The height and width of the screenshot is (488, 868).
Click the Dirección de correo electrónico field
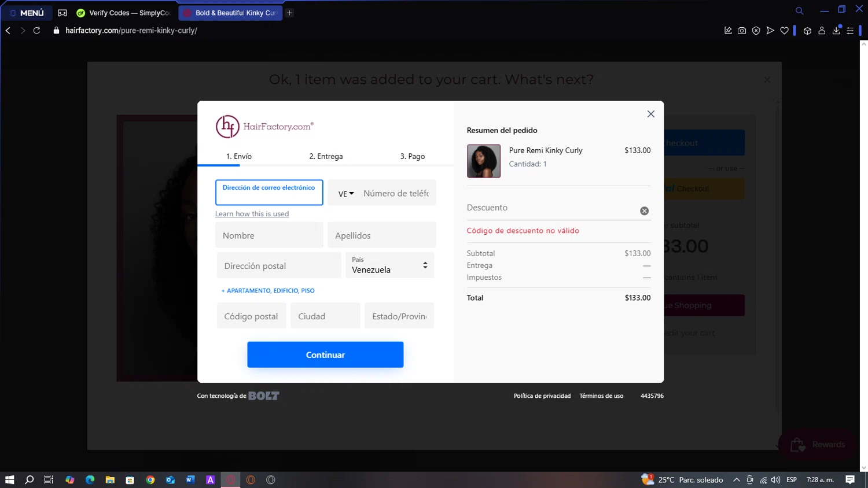[269, 193]
